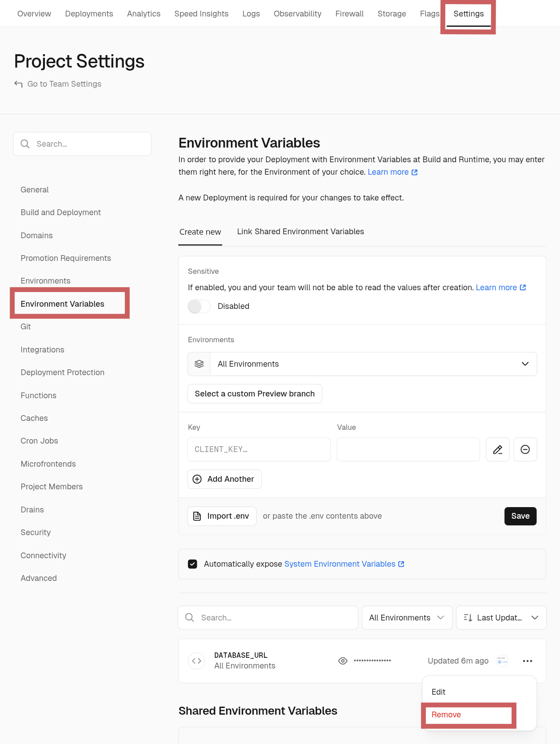This screenshot has width=560, height=744.
Task: Reveal the DATABASE_URL value with eye icon
Action: point(343,661)
